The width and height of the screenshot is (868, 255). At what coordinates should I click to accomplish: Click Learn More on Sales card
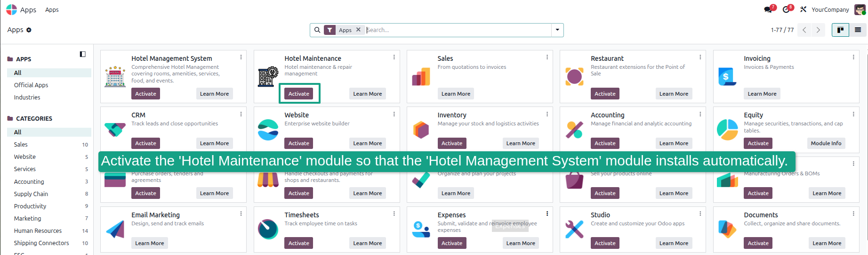coord(456,94)
